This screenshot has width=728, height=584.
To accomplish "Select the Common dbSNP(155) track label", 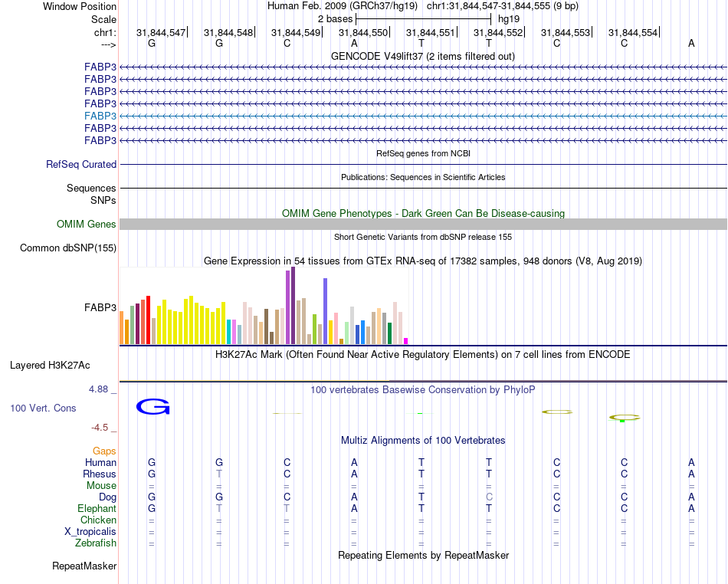I will pos(68,248).
